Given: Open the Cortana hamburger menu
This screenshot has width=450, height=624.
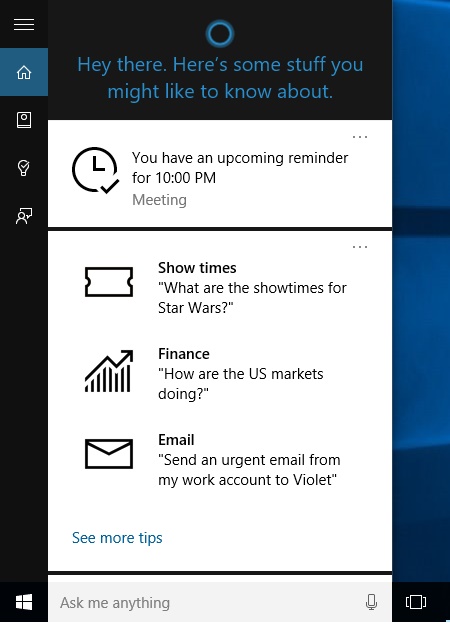Looking at the screenshot, I should point(24,24).
